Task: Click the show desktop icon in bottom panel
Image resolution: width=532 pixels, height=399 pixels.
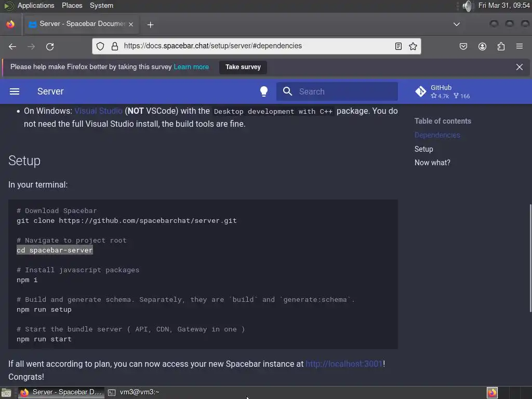Action: click(x=6, y=393)
